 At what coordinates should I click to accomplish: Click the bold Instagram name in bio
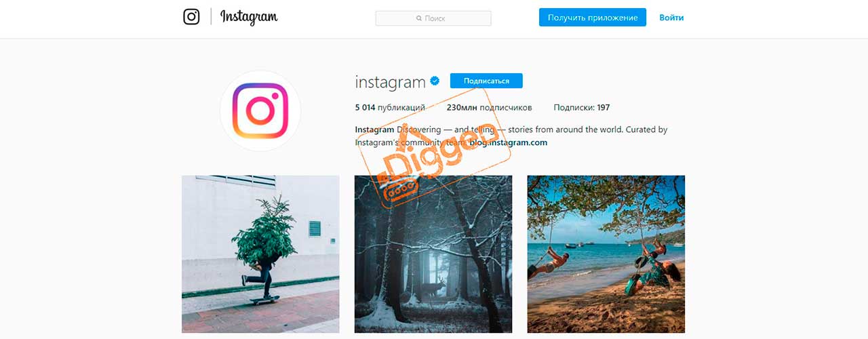coord(374,129)
